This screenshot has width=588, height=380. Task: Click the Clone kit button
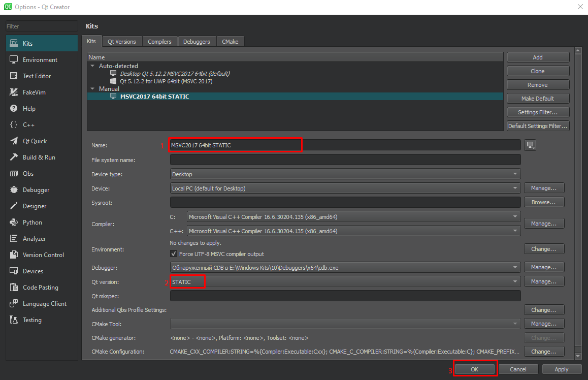pyautogui.click(x=538, y=71)
